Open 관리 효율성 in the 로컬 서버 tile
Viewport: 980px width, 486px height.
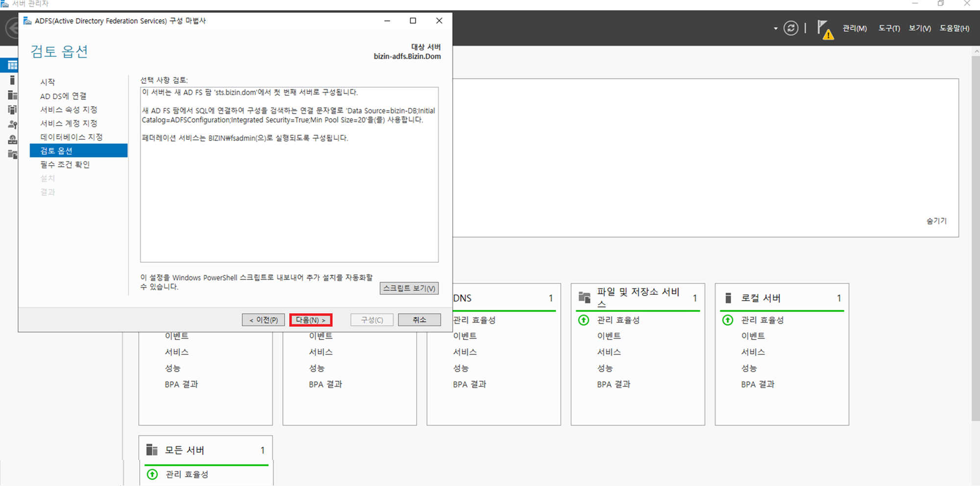[x=762, y=320]
